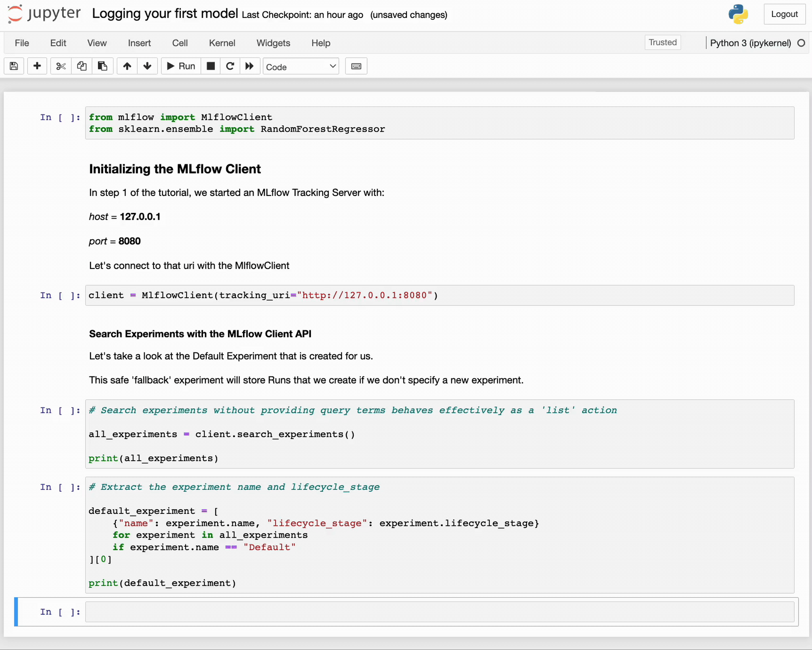Click into the empty last code cell
This screenshot has height=650, width=812.
click(439, 612)
